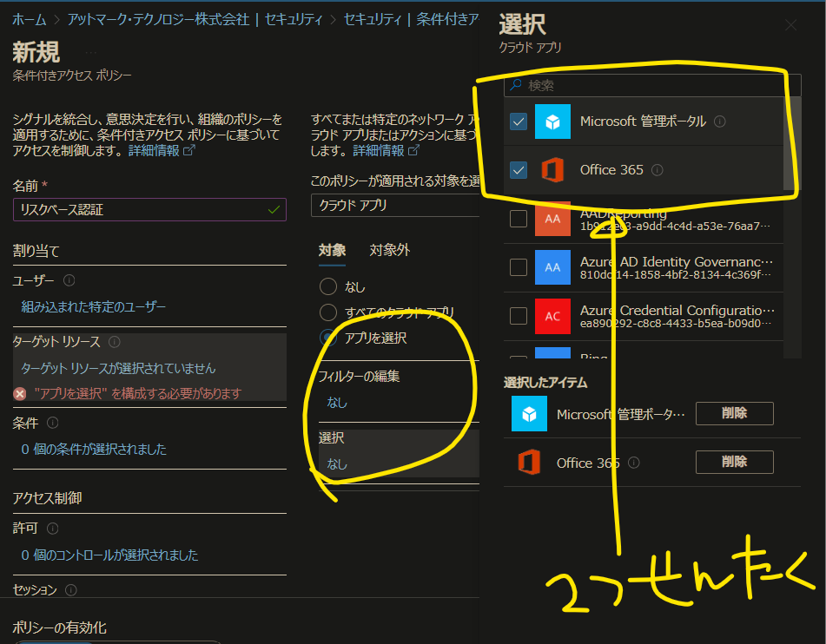Switch to the 対象 tab
The width and height of the screenshot is (826, 644).
click(333, 249)
